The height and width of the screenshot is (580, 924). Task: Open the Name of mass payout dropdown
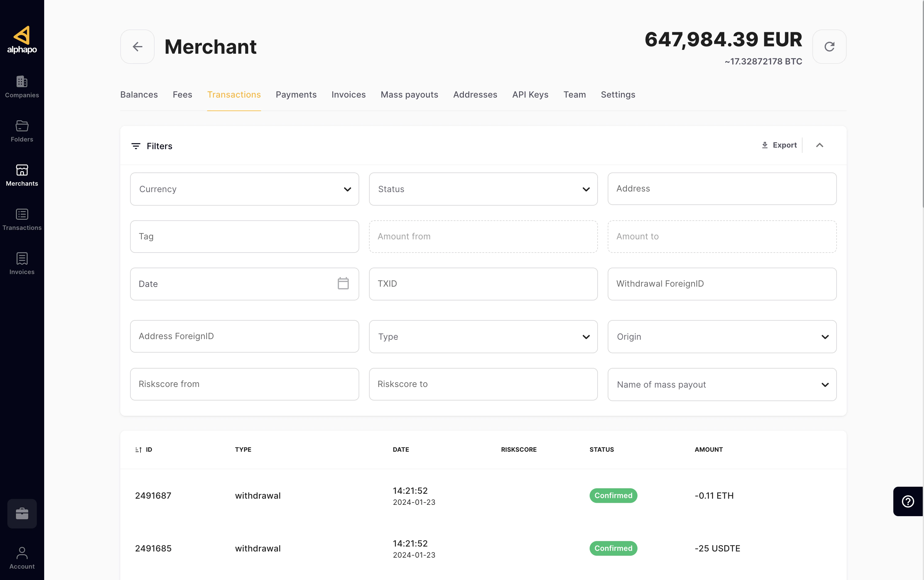click(x=722, y=385)
